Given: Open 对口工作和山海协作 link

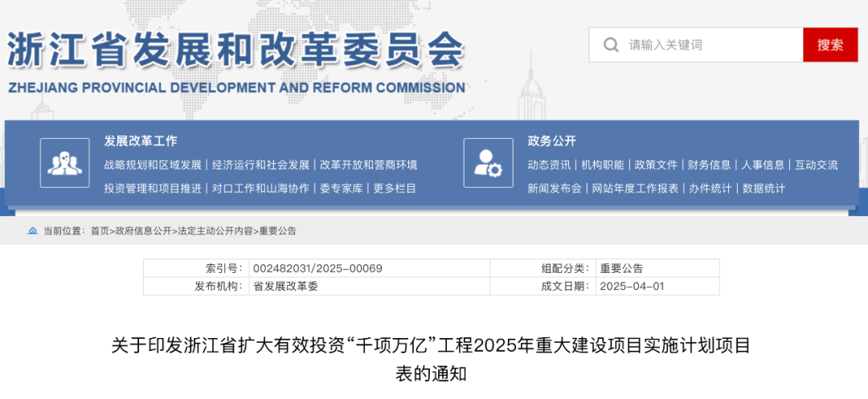Looking at the screenshot, I should pos(260,189).
